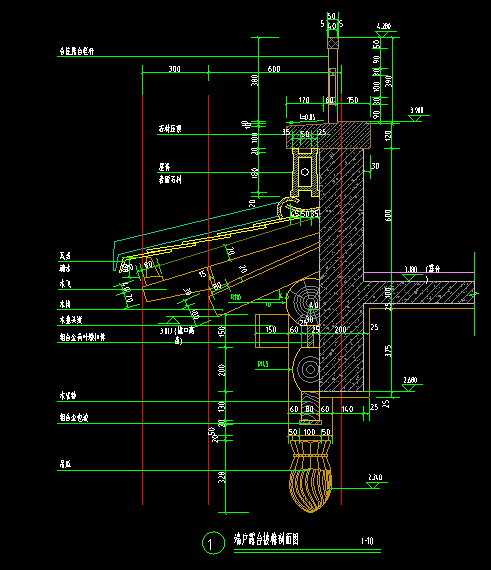Pick the 140 horizontal dimension text
Viewport: 491px width, 570px height.
347,409
